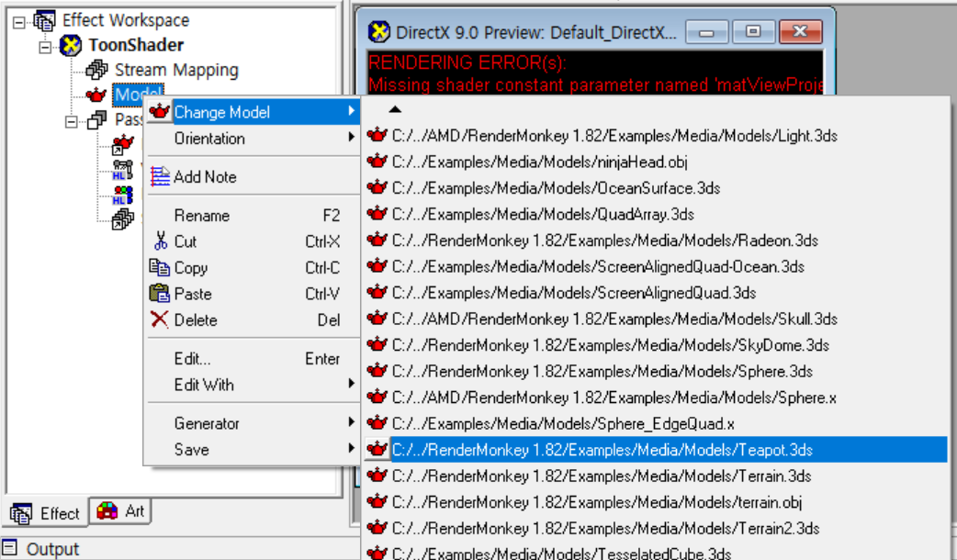Collapse the ToonShader tree node

45,47
